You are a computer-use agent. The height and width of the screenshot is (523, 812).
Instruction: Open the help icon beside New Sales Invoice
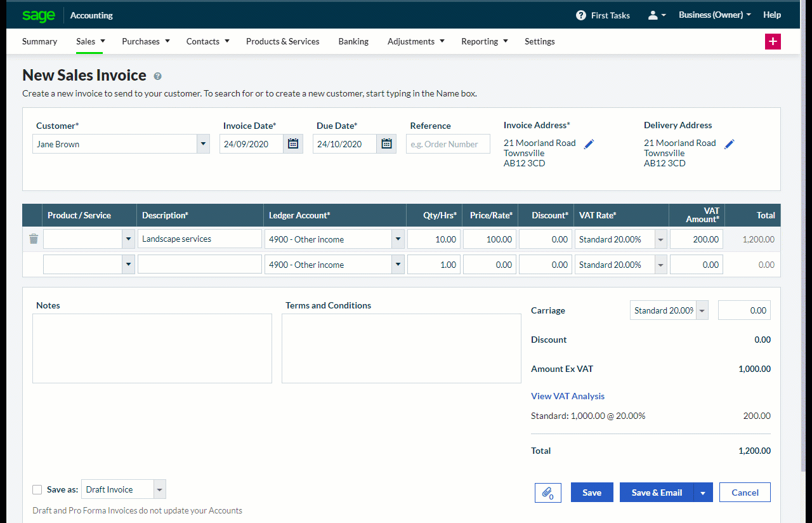click(158, 76)
